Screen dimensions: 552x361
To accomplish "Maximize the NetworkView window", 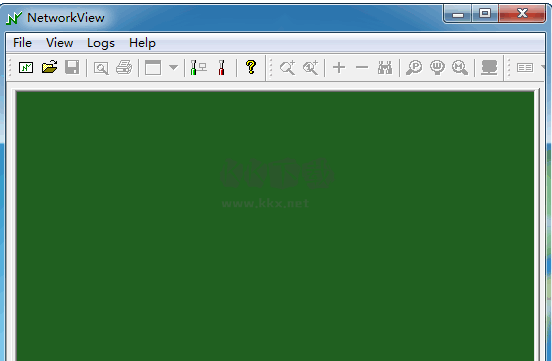I will pyautogui.click(x=485, y=14).
